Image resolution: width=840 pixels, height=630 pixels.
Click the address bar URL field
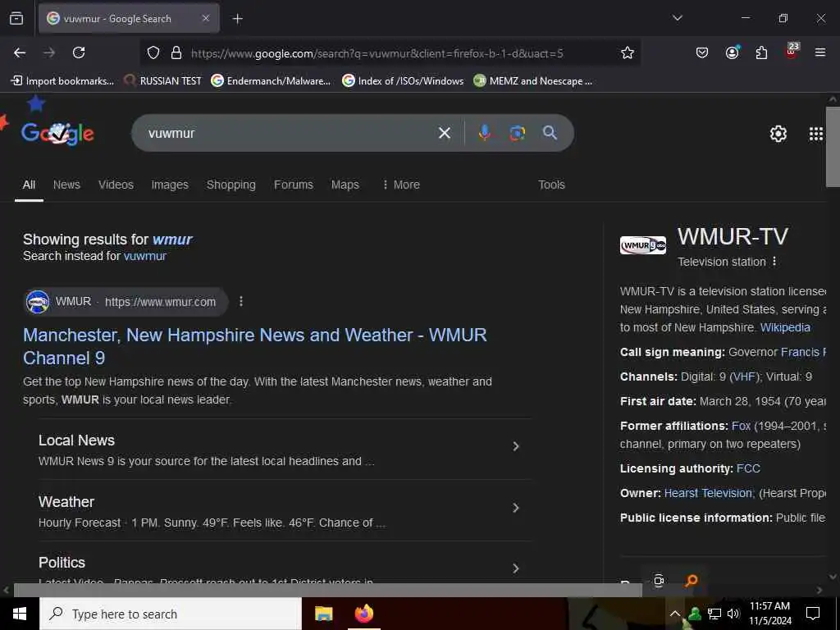tap(377, 53)
